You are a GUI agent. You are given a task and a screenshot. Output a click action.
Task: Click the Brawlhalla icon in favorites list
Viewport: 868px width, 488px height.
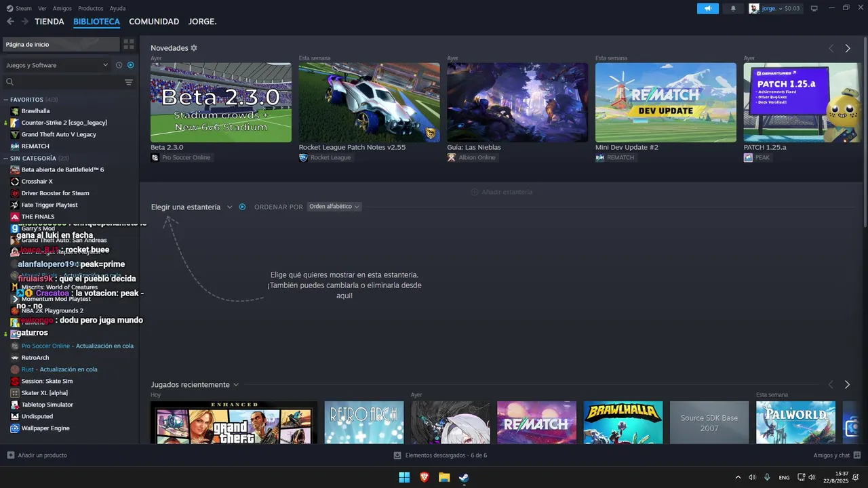15,111
